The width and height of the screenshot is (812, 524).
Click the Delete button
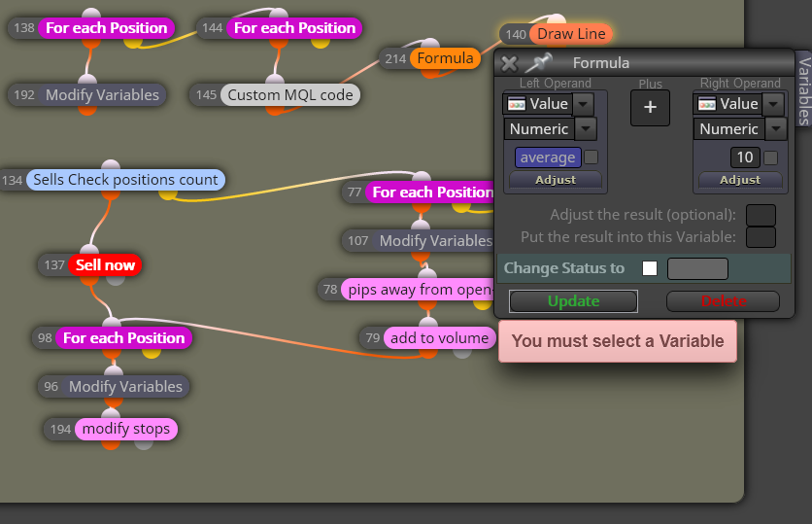[723, 301]
